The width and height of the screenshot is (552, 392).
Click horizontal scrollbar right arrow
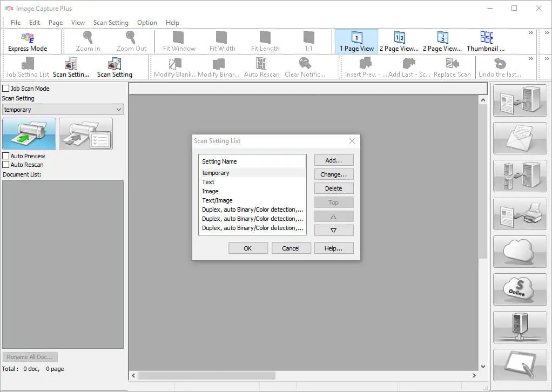[474, 375]
